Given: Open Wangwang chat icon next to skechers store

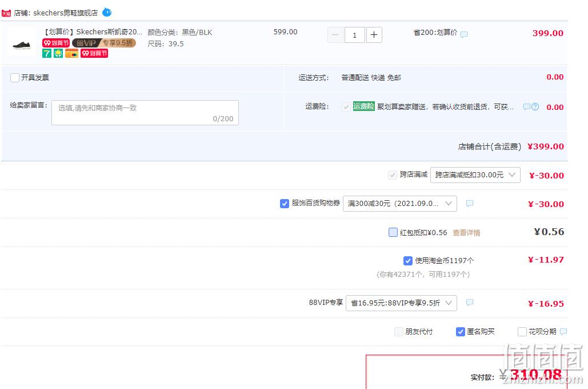Looking at the screenshot, I should 107,12.
